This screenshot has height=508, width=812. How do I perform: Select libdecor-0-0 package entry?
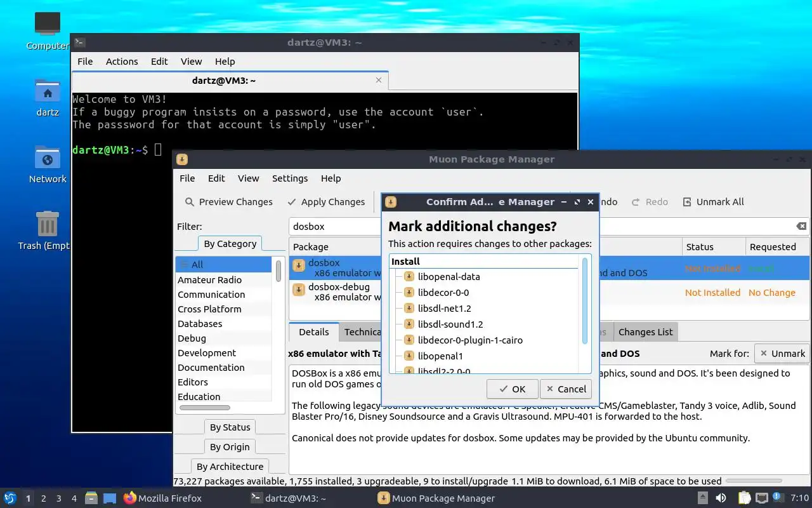pos(443,293)
